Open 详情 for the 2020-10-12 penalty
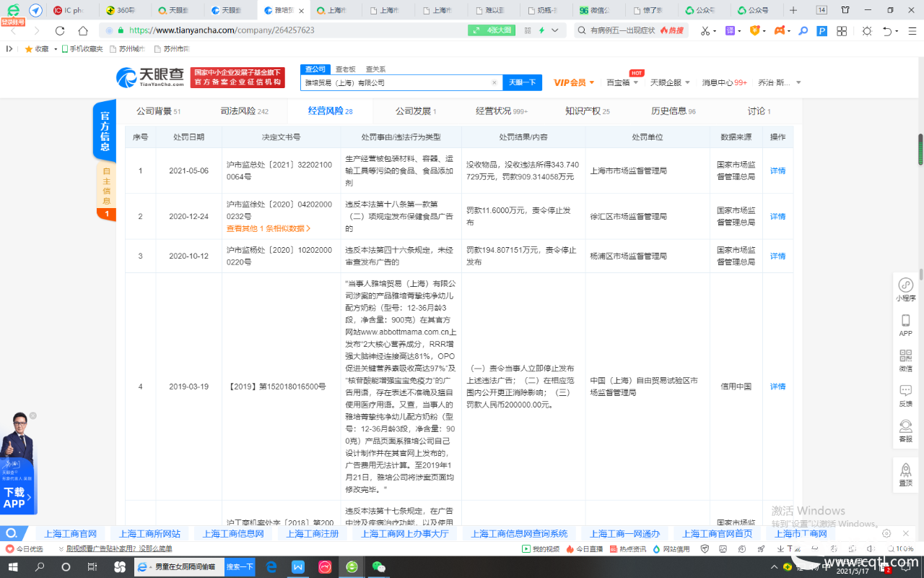The height and width of the screenshot is (578, 924). [777, 256]
